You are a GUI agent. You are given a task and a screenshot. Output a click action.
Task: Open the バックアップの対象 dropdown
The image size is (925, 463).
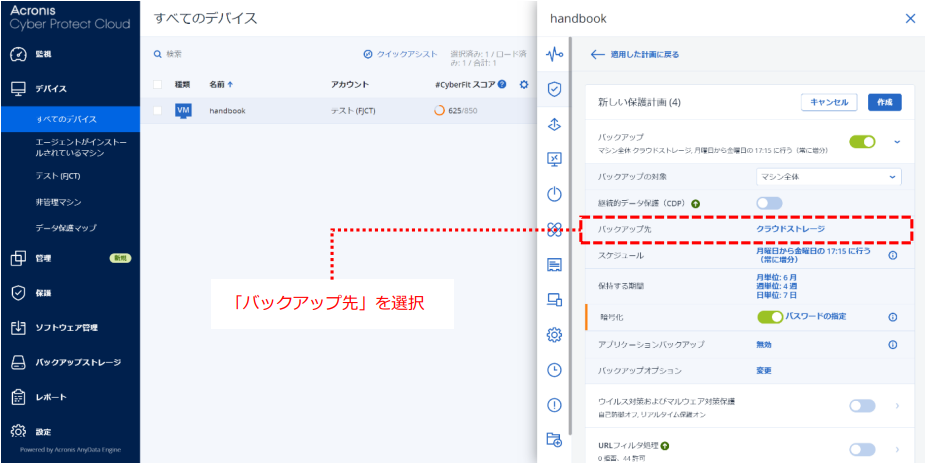click(x=828, y=177)
